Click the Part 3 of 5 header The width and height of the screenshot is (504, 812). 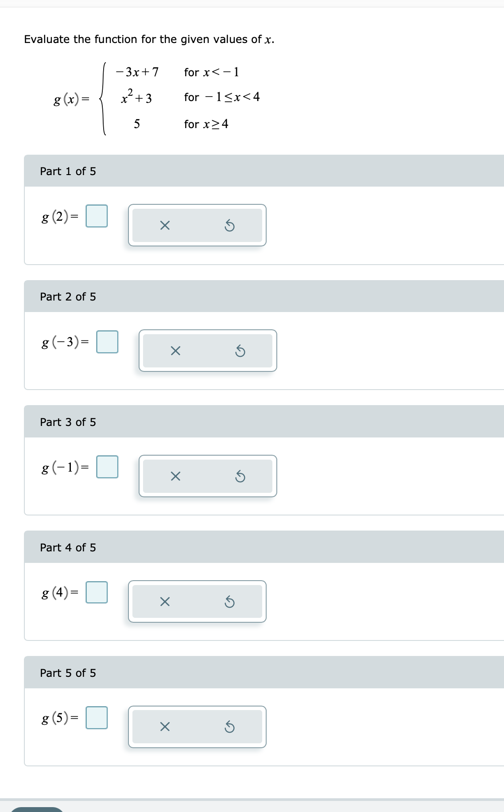[264, 422]
